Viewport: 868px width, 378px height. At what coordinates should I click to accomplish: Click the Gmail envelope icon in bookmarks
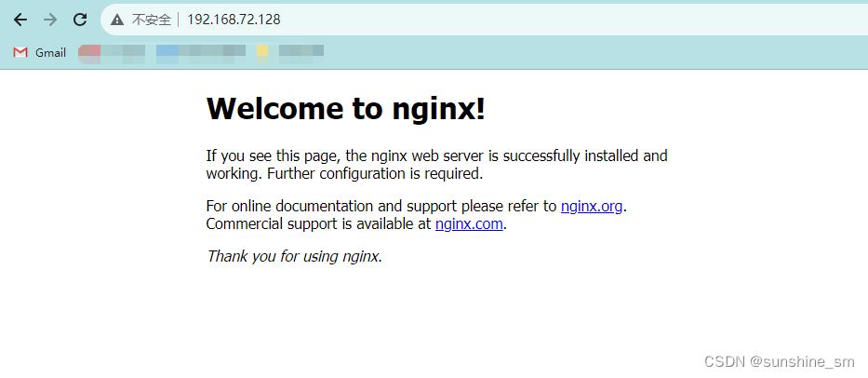(x=20, y=53)
